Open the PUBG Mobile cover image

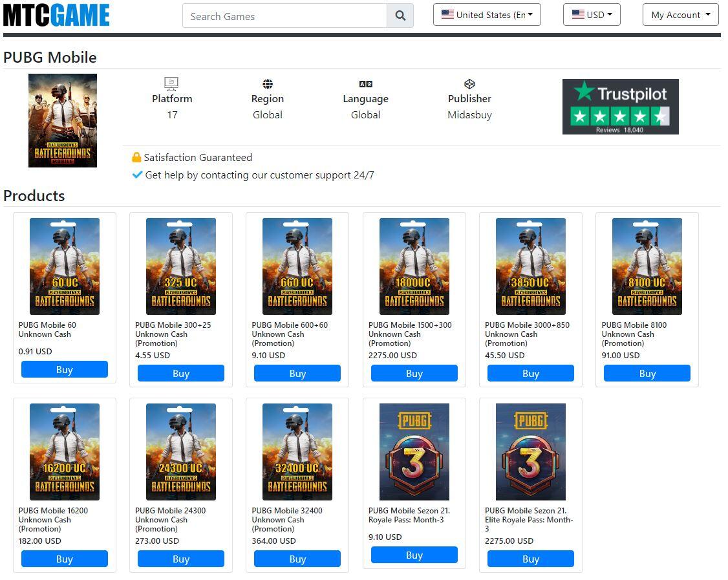[63, 121]
